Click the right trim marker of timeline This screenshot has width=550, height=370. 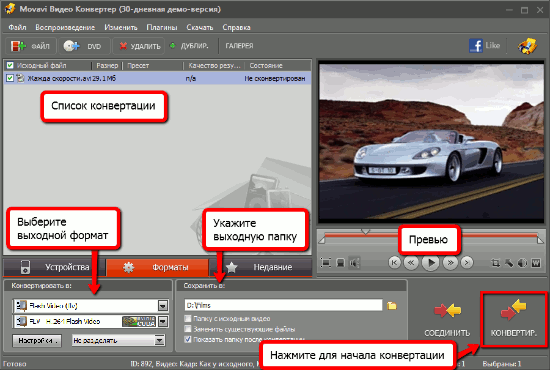(x=540, y=240)
